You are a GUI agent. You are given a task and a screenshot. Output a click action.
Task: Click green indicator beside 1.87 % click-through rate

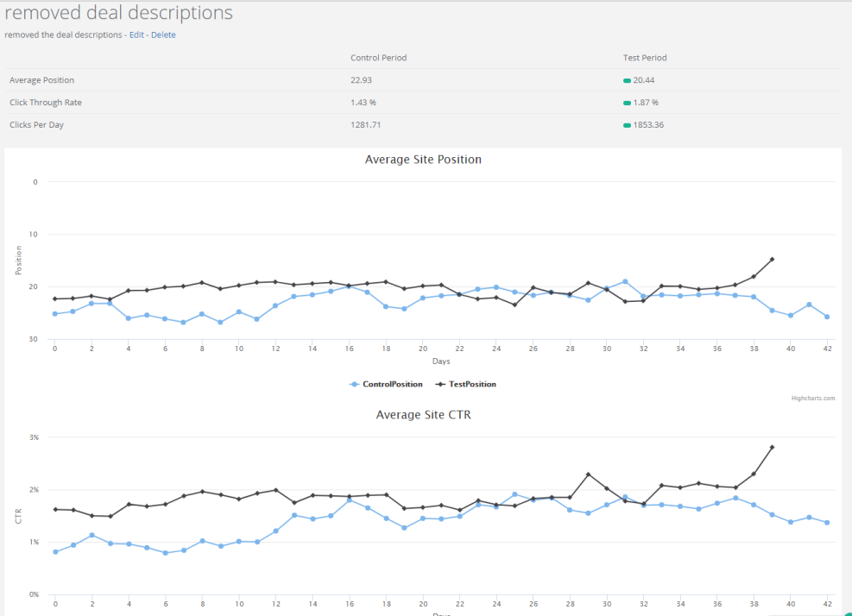pyautogui.click(x=627, y=103)
